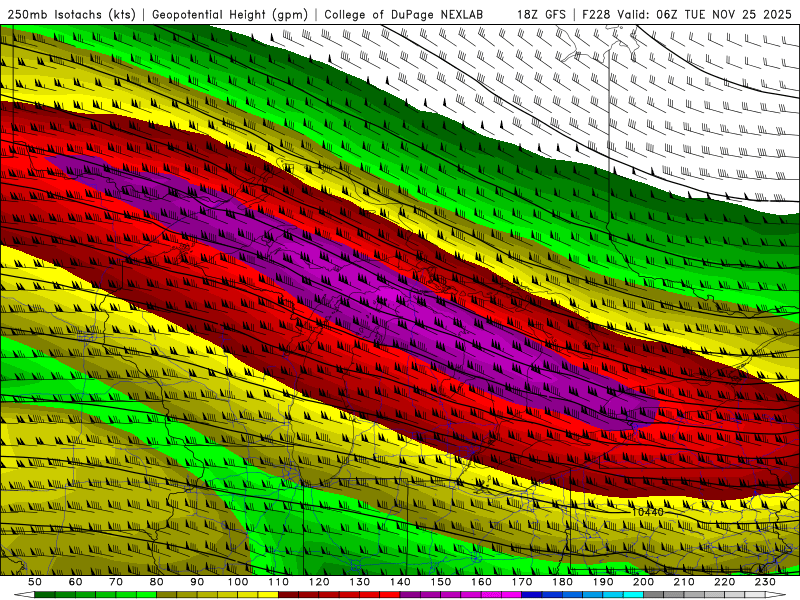Click the '140' value on the color scale

tap(400, 582)
